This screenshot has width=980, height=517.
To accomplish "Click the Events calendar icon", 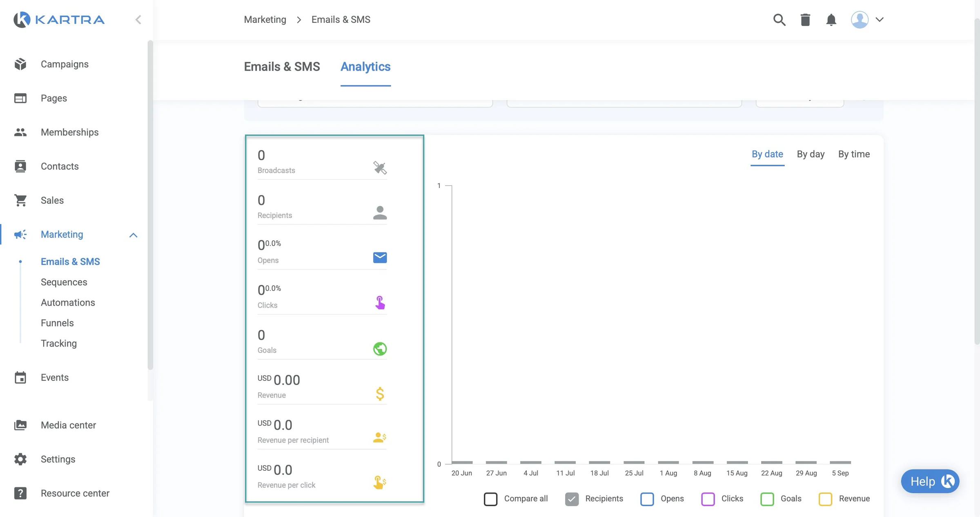I will [20, 378].
